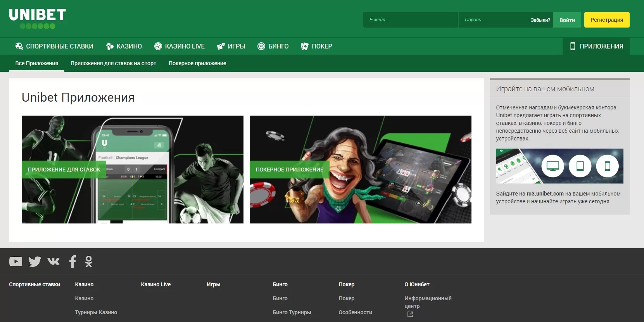The width and height of the screenshot is (644, 322).
Task: Open the Приложение для ставок banner
Action: tap(133, 170)
